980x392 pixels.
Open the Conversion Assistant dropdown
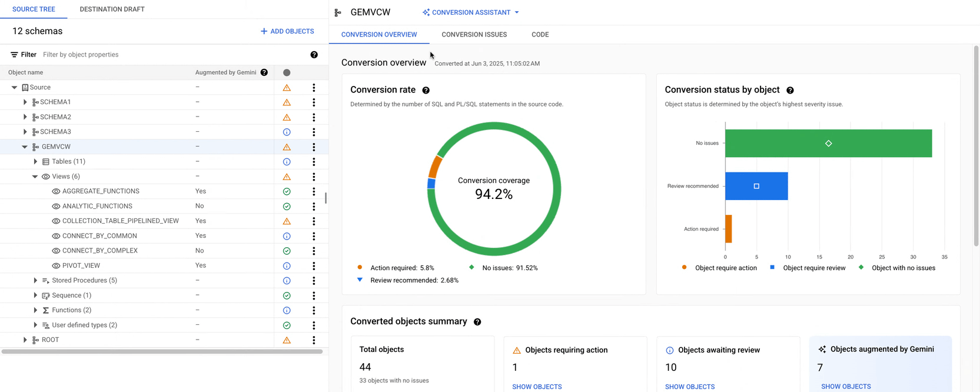[471, 12]
